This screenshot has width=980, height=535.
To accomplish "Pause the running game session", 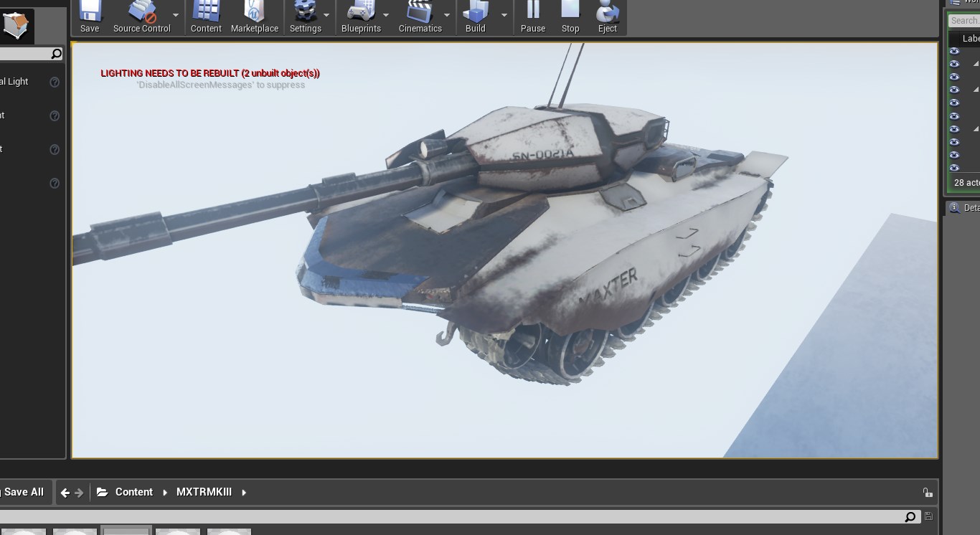I will (x=533, y=14).
